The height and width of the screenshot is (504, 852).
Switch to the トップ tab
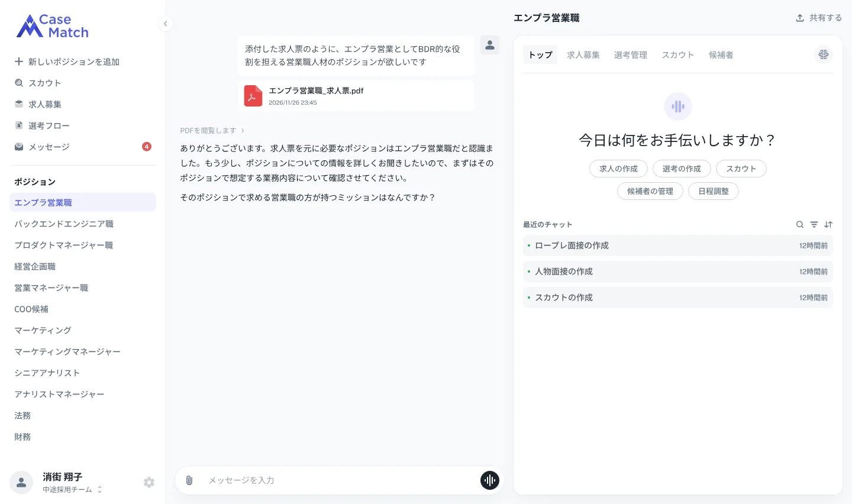540,54
